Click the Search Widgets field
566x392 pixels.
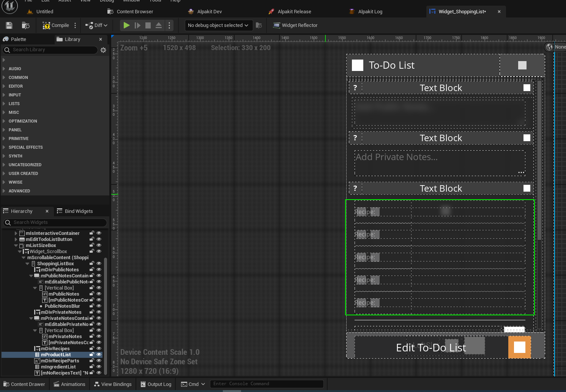pos(55,222)
